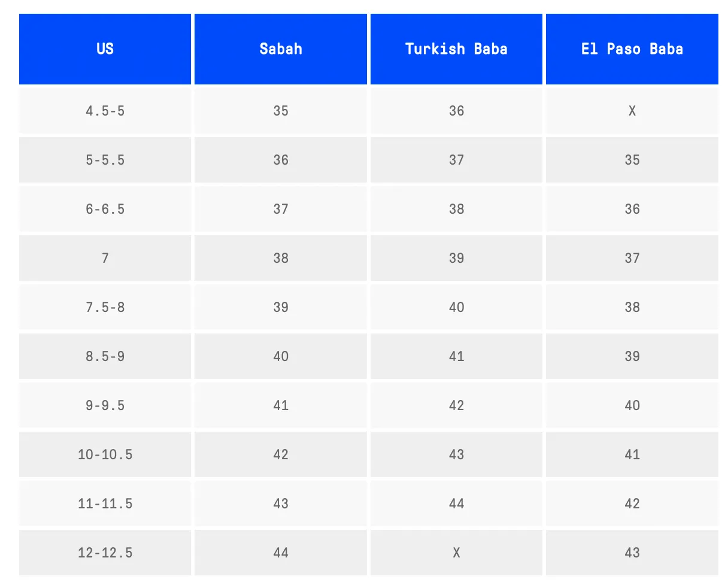Select the US size 7 cell
This screenshot has height=582, width=728.
[x=105, y=258]
